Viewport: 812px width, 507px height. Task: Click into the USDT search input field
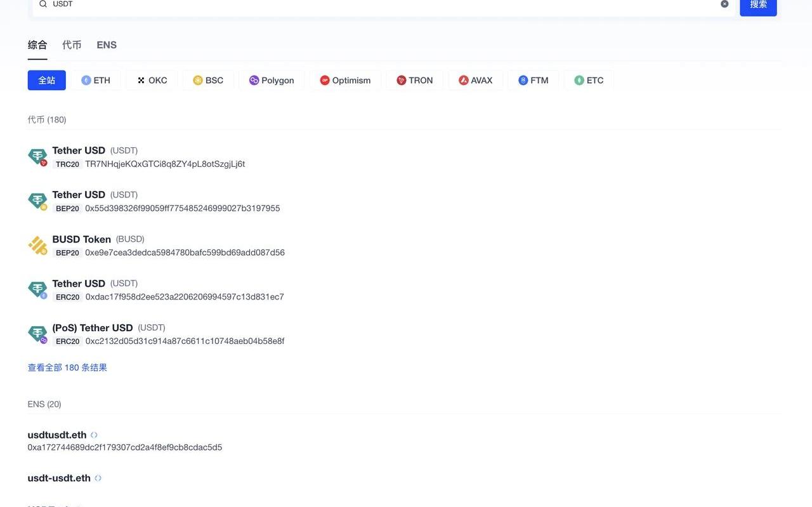pyautogui.click(x=381, y=4)
